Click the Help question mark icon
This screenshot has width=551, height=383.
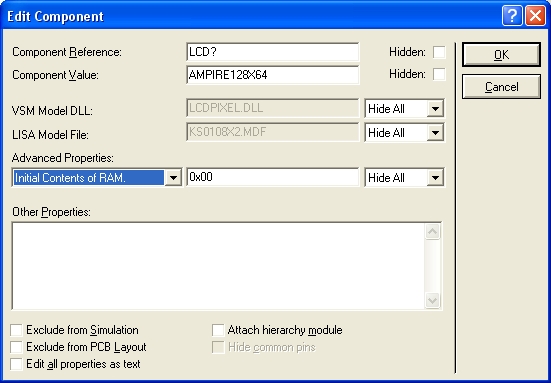[x=512, y=15]
